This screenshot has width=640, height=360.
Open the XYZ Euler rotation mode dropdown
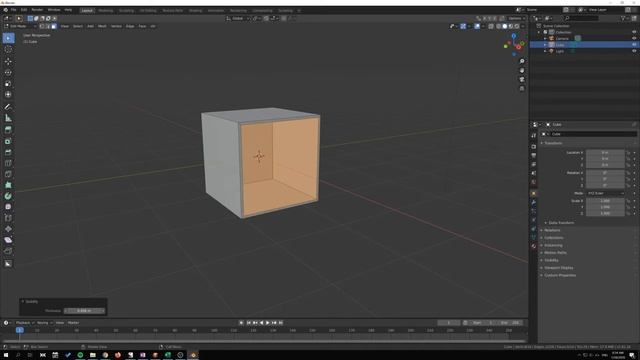pyautogui.click(x=605, y=193)
